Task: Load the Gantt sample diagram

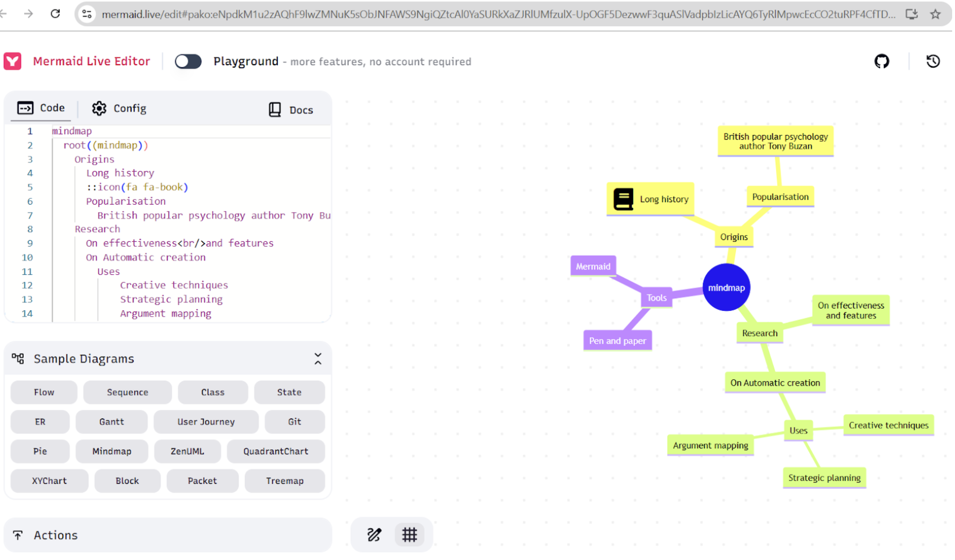Action: click(x=112, y=422)
